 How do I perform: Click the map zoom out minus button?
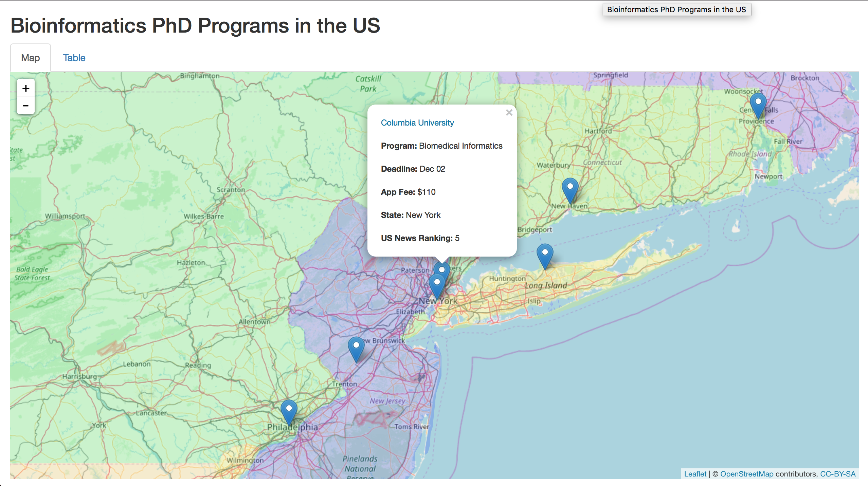pos(26,106)
